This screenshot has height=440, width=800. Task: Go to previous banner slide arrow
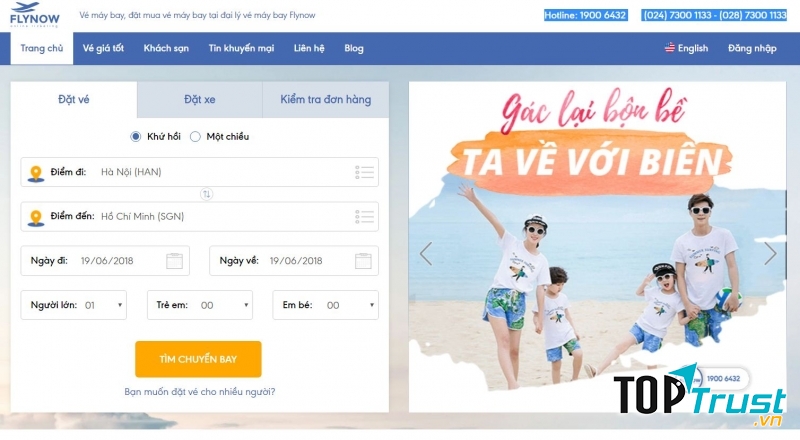coord(426,254)
